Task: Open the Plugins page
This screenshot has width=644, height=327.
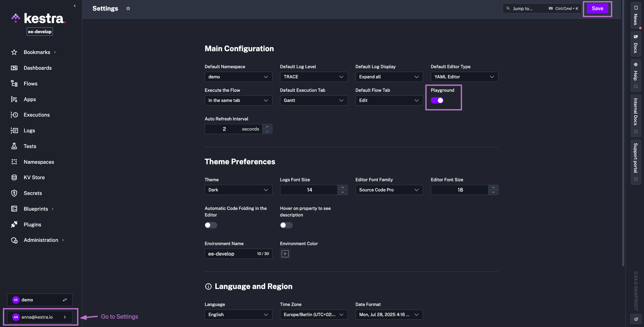Action: tap(32, 224)
